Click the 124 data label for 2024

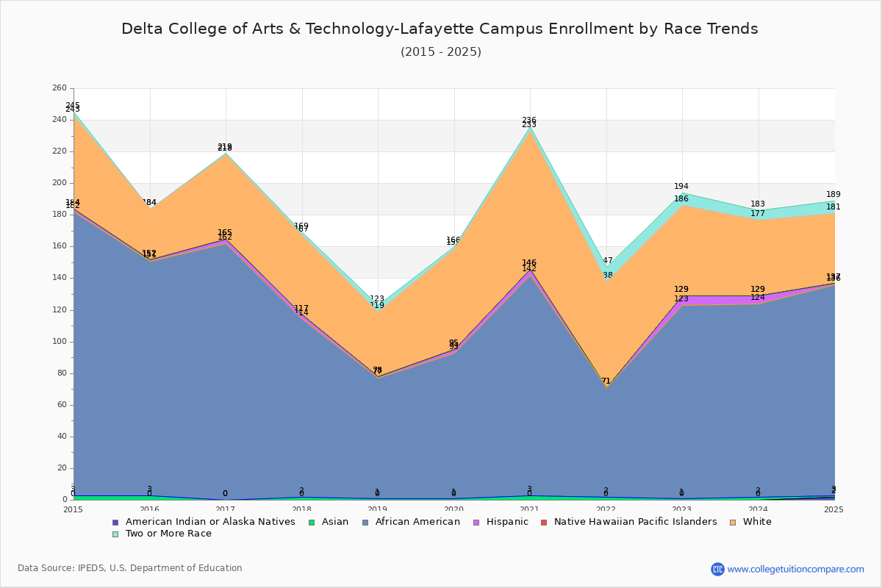[758, 298]
